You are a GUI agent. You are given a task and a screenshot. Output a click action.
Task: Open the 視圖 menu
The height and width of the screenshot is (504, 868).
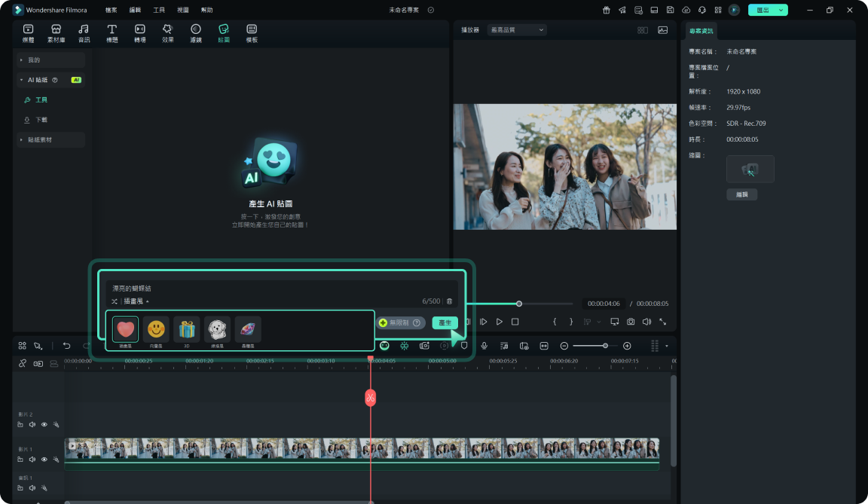pos(182,10)
